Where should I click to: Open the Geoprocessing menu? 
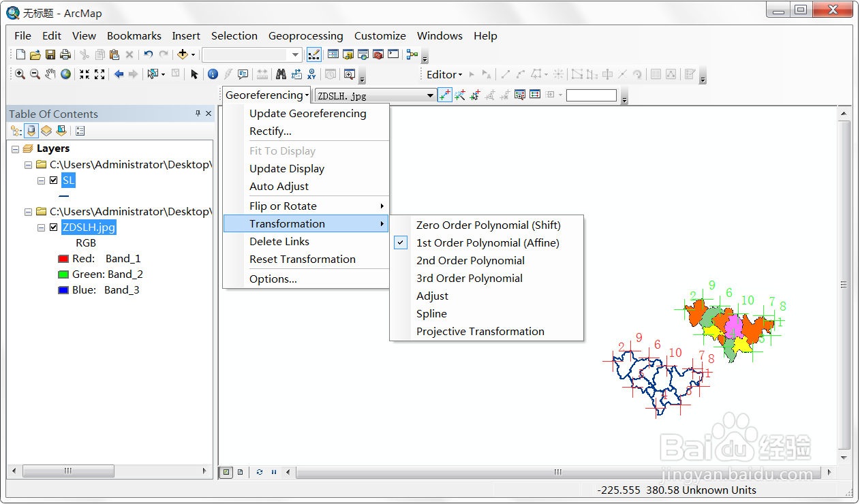(306, 35)
